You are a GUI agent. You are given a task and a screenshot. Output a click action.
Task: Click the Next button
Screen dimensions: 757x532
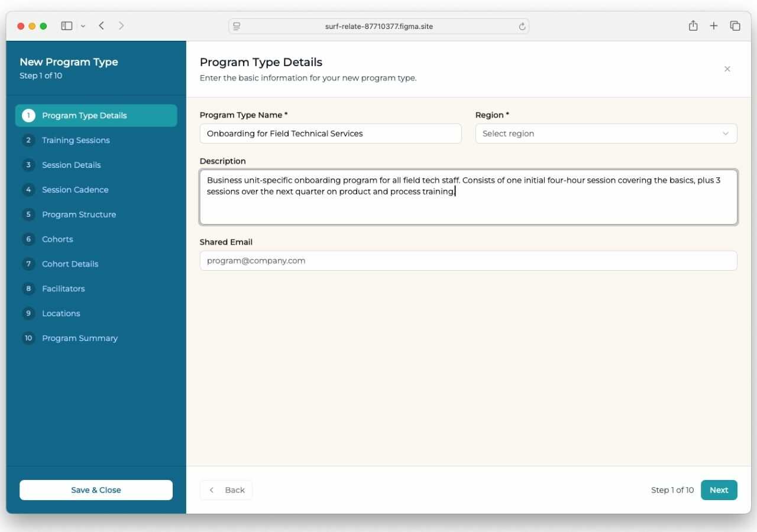(x=719, y=490)
